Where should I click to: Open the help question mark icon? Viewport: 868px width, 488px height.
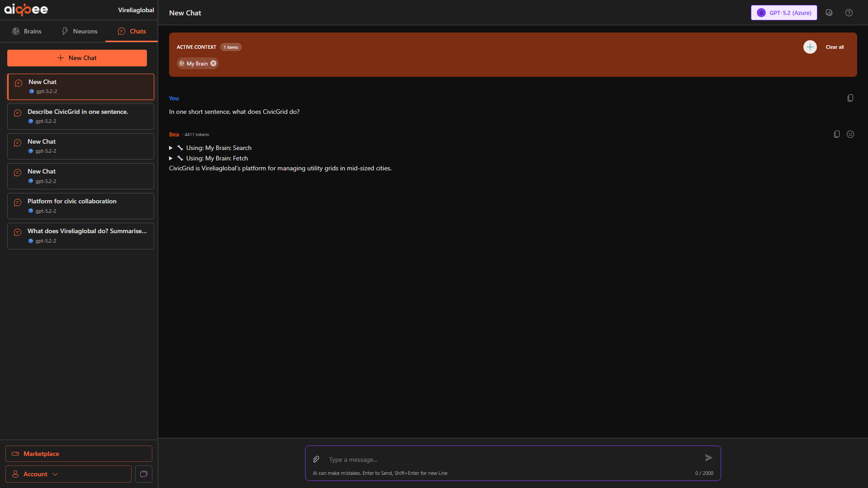click(849, 13)
